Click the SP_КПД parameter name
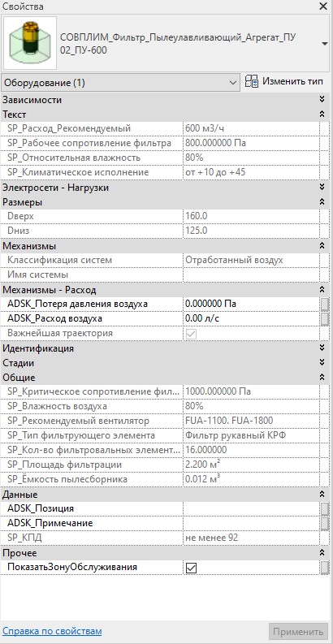 coord(24,538)
